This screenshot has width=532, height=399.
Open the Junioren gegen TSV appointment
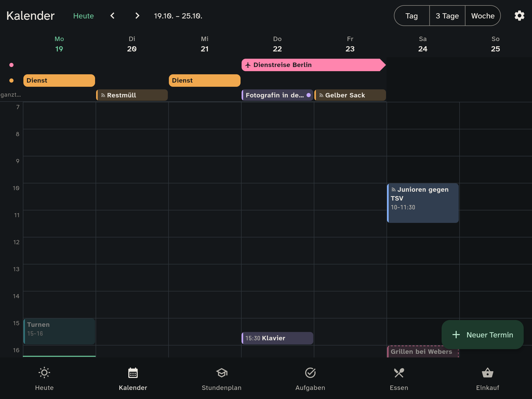tap(423, 203)
